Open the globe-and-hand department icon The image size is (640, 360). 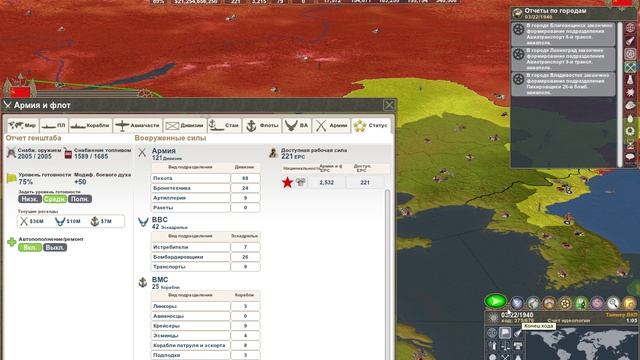tap(533, 303)
